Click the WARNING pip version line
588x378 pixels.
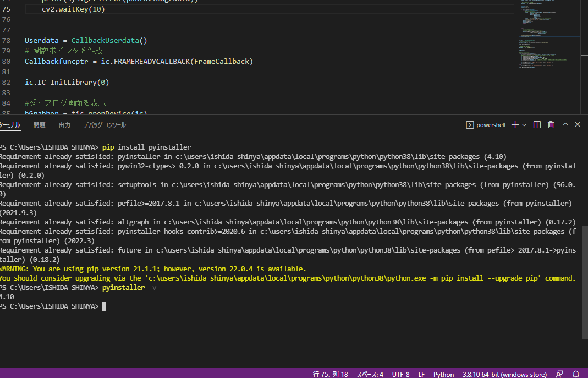coord(153,269)
